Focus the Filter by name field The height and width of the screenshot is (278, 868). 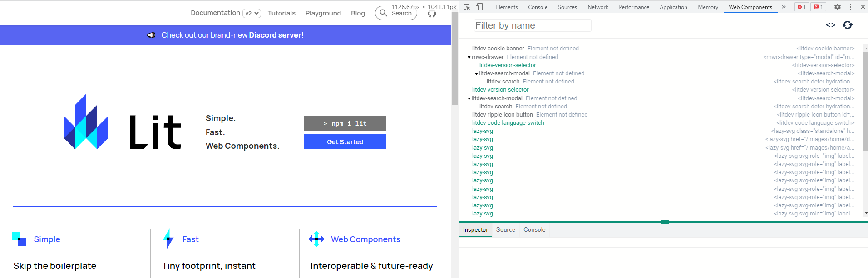pos(532,25)
